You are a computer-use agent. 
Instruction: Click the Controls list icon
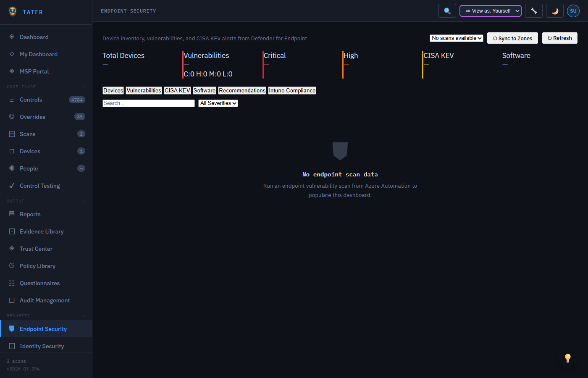pyautogui.click(x=12, y=100)
